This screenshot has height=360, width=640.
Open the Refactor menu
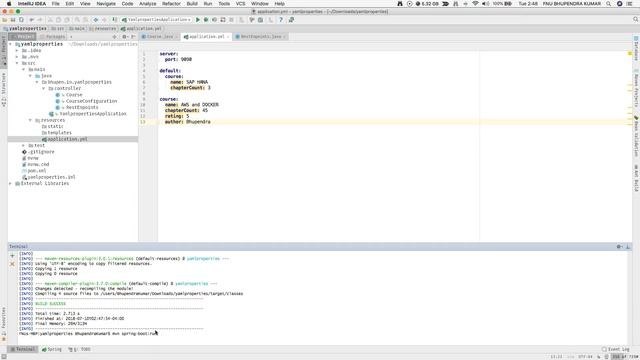click(171, 3)
